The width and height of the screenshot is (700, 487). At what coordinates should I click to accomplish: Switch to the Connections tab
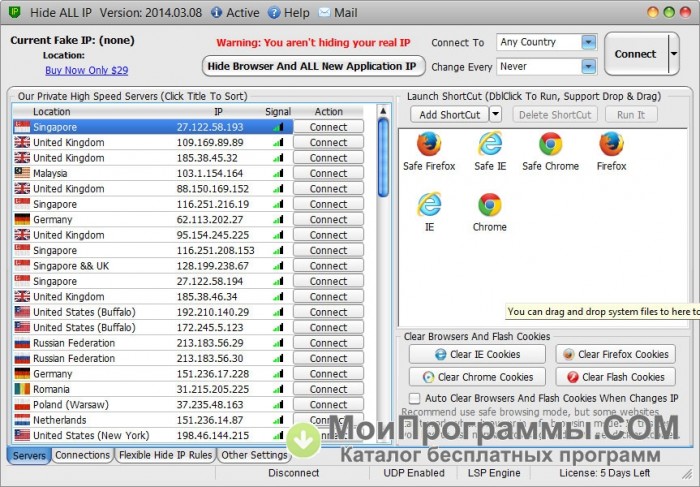[x=82, y=455]
